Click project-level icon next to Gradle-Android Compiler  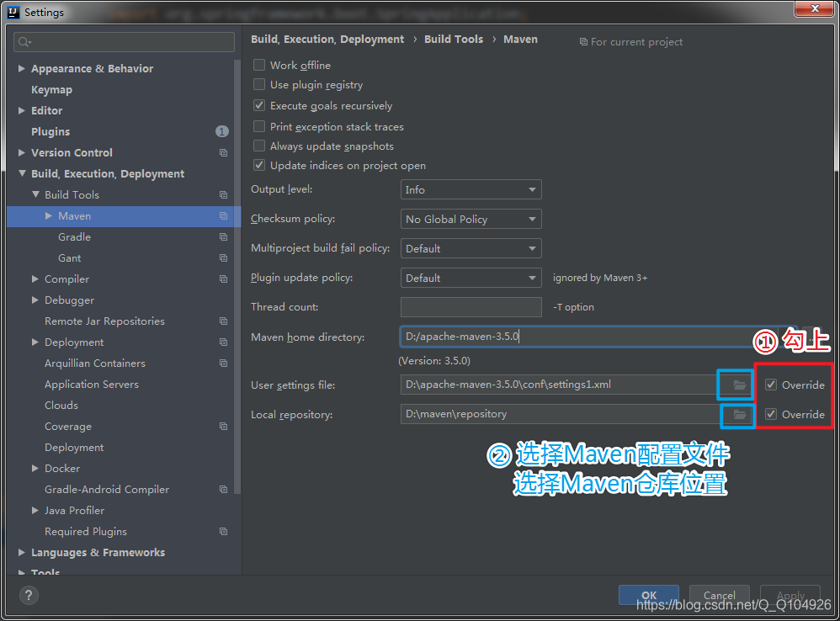point(223,489)
